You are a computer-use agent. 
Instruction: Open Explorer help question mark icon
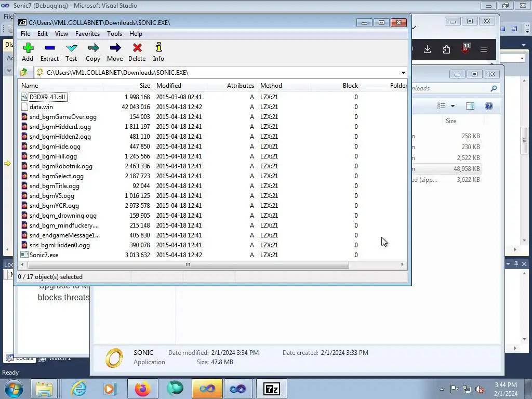(488, 106)
